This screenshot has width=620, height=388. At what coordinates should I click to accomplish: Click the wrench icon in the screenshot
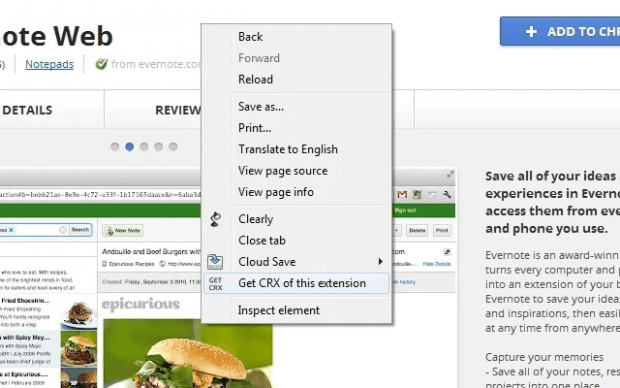(x=447, y=194)
